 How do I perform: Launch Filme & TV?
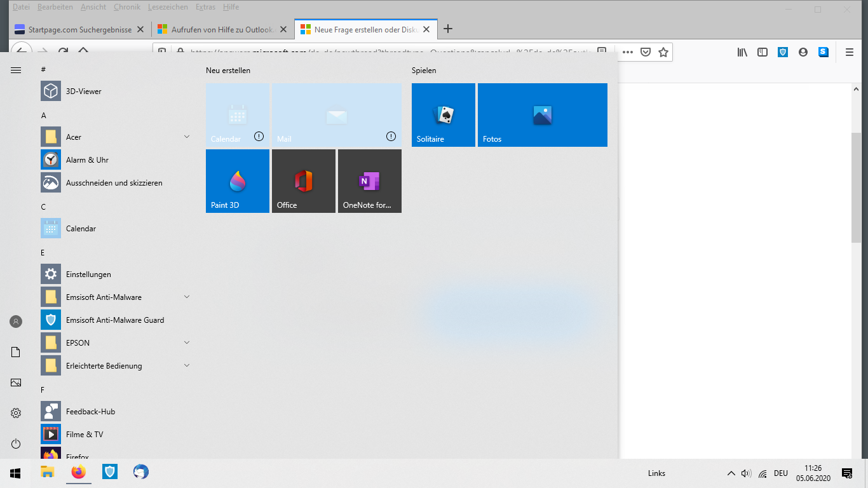(116, 435)
